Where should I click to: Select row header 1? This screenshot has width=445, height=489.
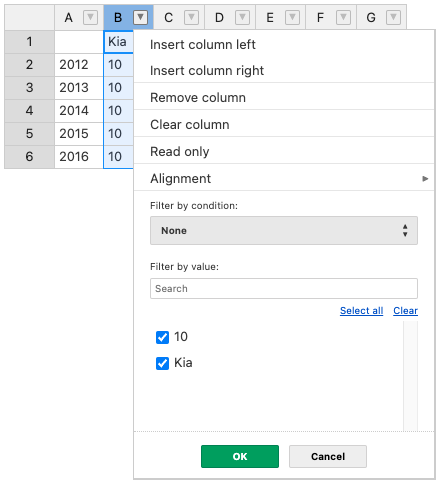click(x=29, y=42)
